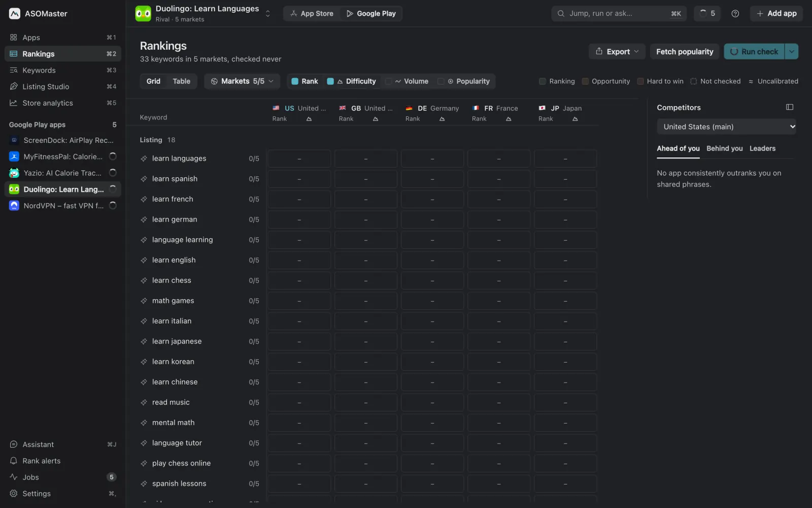Screen dimensions: 812x508
Task: Open Rank alerts in the sidebar
Action: [63, 461]
